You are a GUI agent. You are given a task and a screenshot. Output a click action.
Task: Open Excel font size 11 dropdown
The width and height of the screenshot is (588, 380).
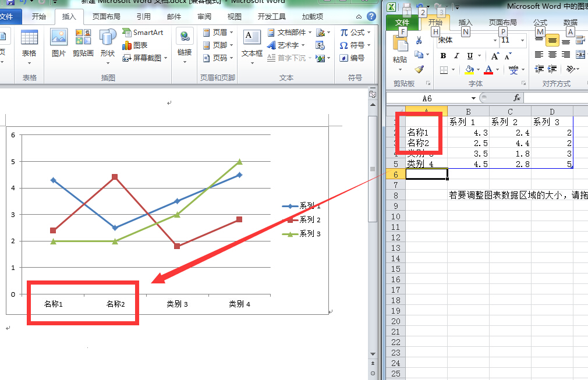coord(522,40)
